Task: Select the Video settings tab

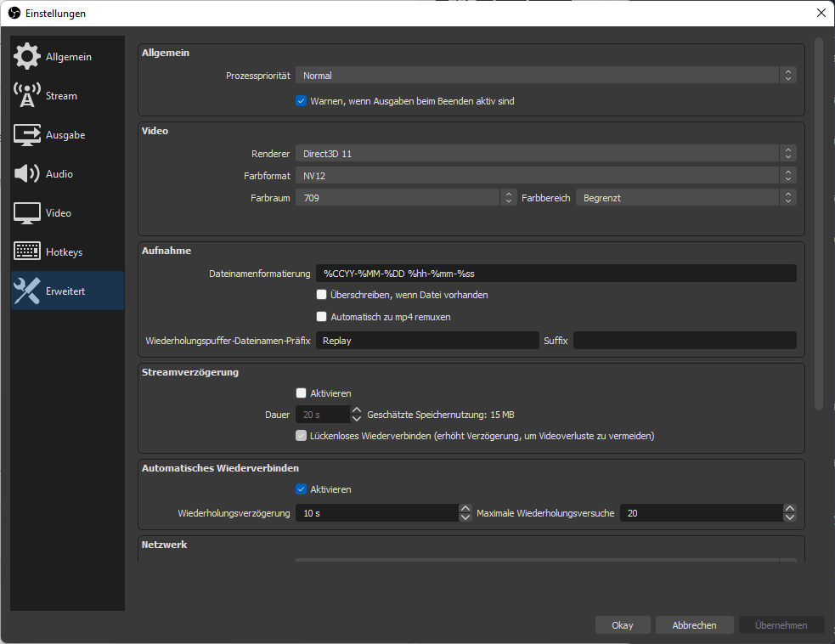Action: click(68, 213)
